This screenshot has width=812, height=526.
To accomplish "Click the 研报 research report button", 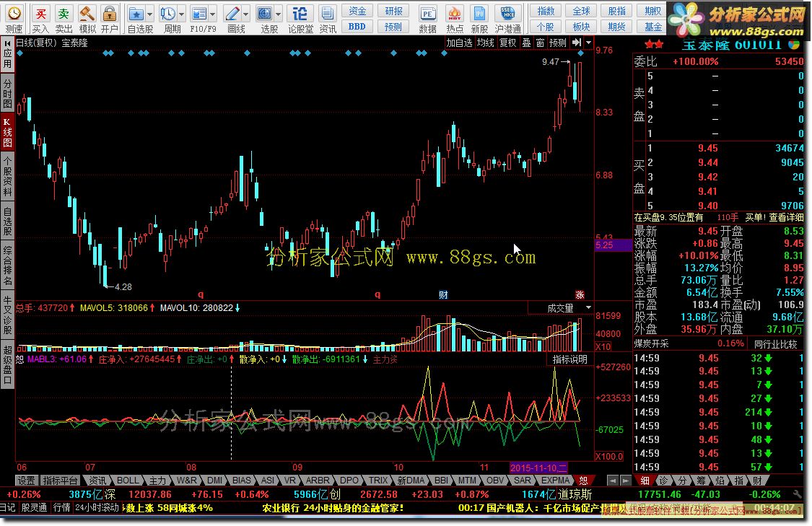I will coord(393,10).
